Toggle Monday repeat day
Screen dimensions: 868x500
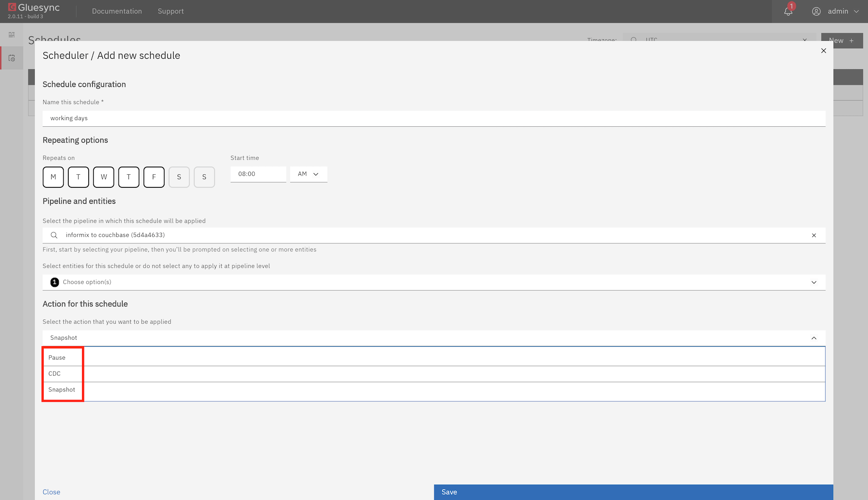pyautogui.click(x=53, y=177)
